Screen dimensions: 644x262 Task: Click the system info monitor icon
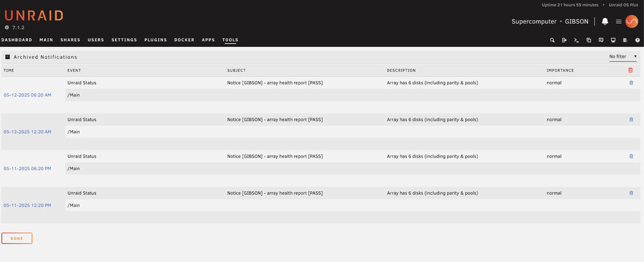(x=613, y=41)
